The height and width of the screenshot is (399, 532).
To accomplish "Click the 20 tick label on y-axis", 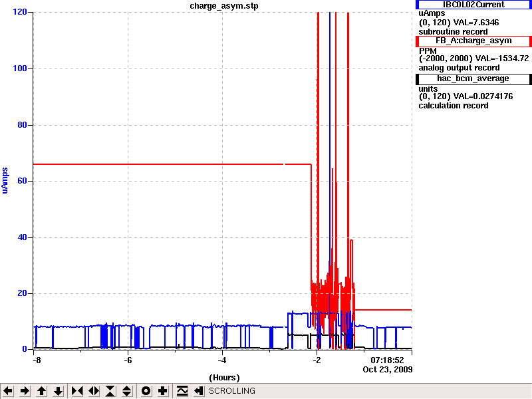I will coord(22,293).
